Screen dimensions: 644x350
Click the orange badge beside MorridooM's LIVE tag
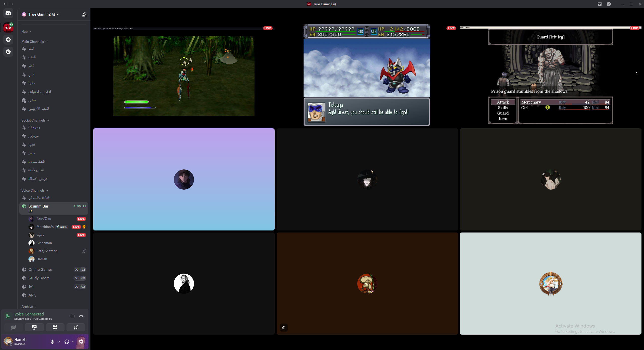pos(84,227)
